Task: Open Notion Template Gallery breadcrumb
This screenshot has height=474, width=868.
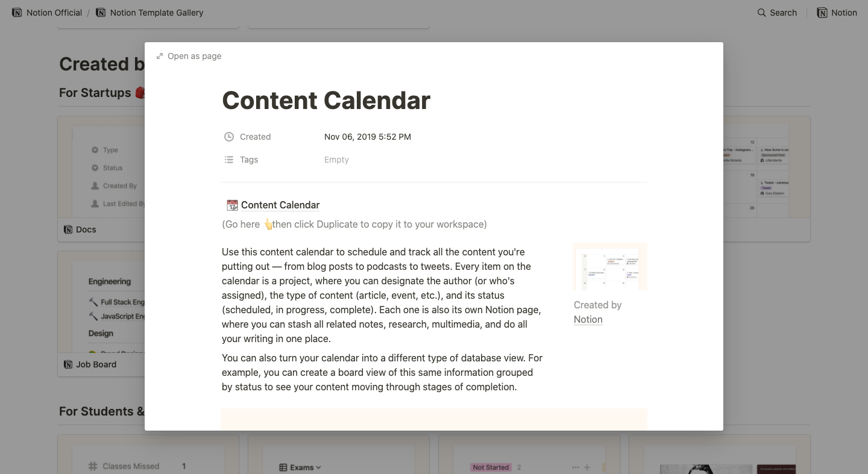Action: click(156, 13)
